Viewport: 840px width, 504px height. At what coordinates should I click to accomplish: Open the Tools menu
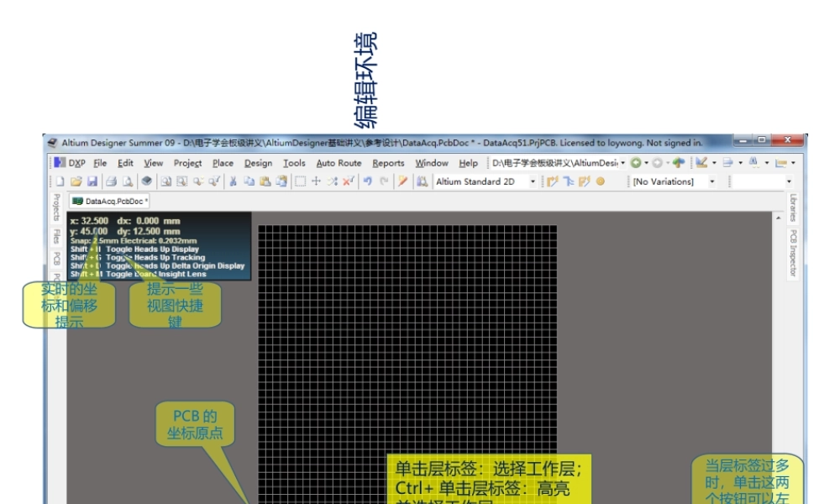click(294, 163)
